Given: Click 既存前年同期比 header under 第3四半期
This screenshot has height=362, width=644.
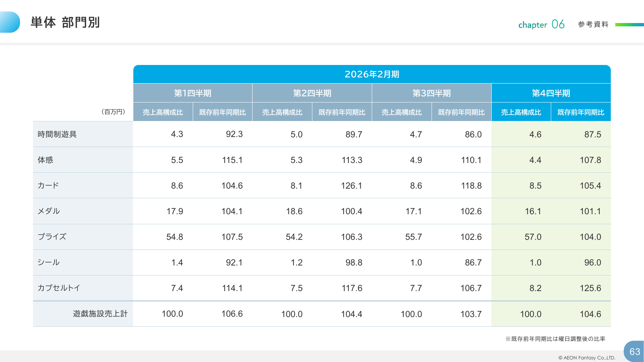Looking at the screenshot, I should [461, 112].
